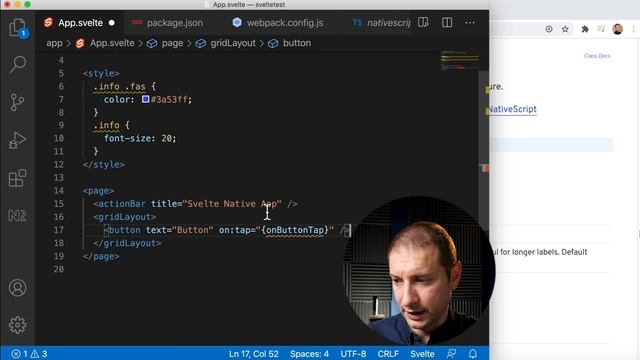Click the .info .fas selector on line 6
Viewport: 640px width, 360px height.
pos(119,87)
